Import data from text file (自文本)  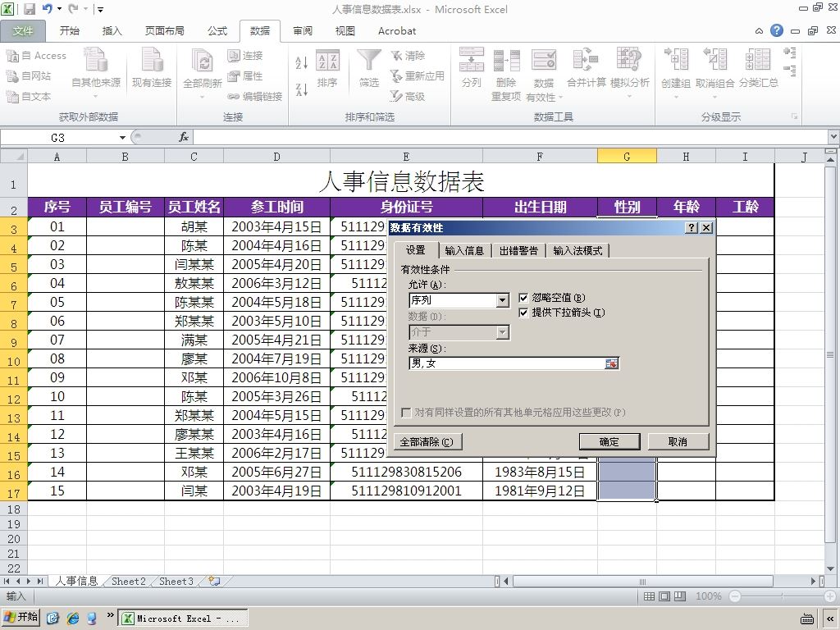29,97
